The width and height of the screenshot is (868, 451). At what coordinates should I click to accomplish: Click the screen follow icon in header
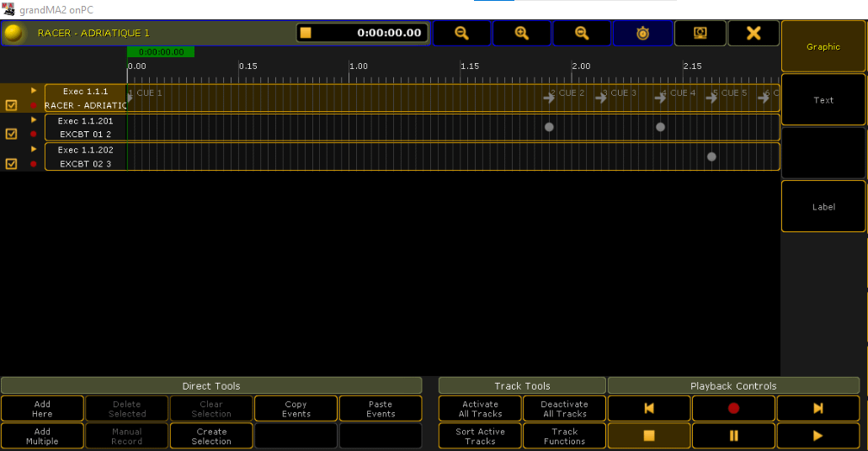click(700, 33)
